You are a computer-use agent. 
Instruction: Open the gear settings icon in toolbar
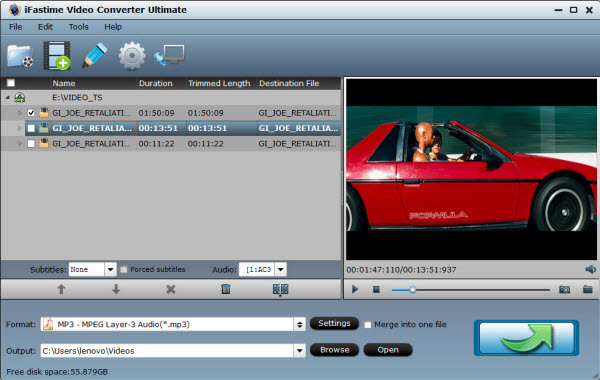(x=132, y=56)
